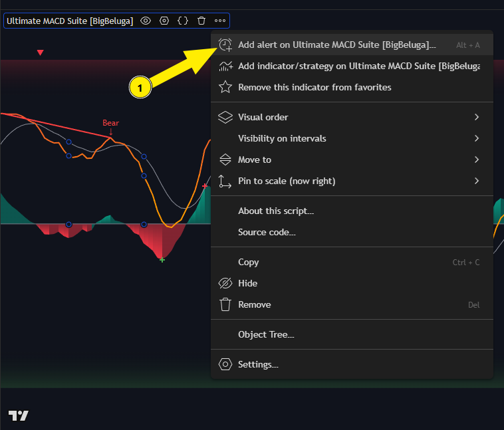Select Add indicator/strategy on Ultimate MACD Suite
Viewport: 504px width, 430px height.
351,66
